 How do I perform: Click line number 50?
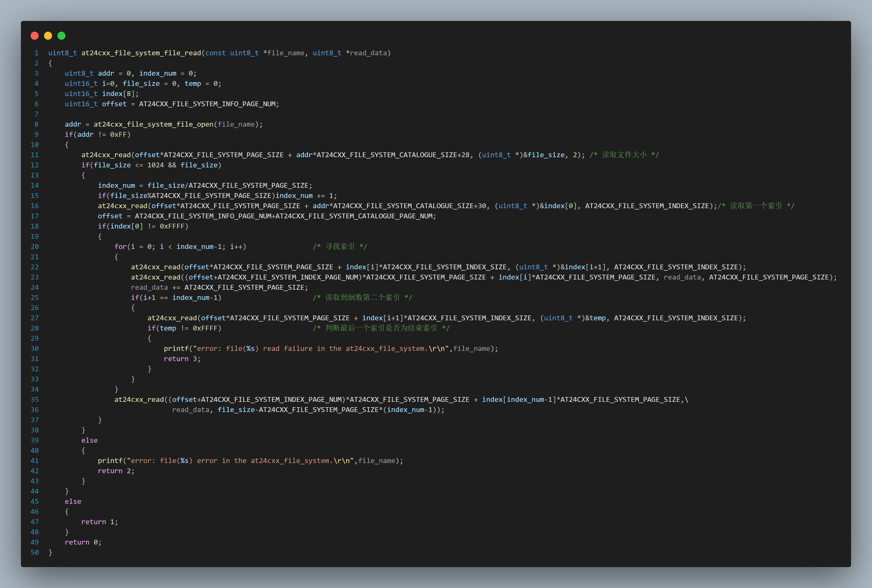35,552
